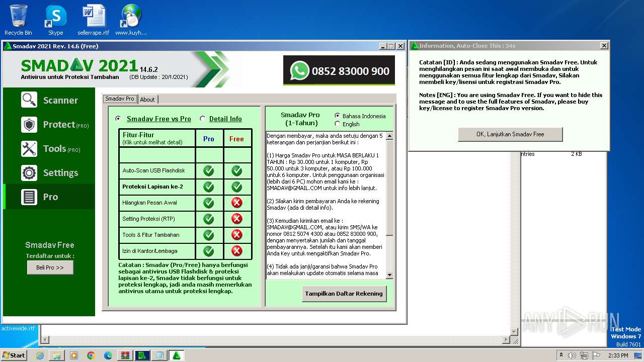Viewport: 644px width, 362px height.
Task: Click Pro checkmark for Auto-Scan USB Flashdisk
Action: (x=208, y=171)
